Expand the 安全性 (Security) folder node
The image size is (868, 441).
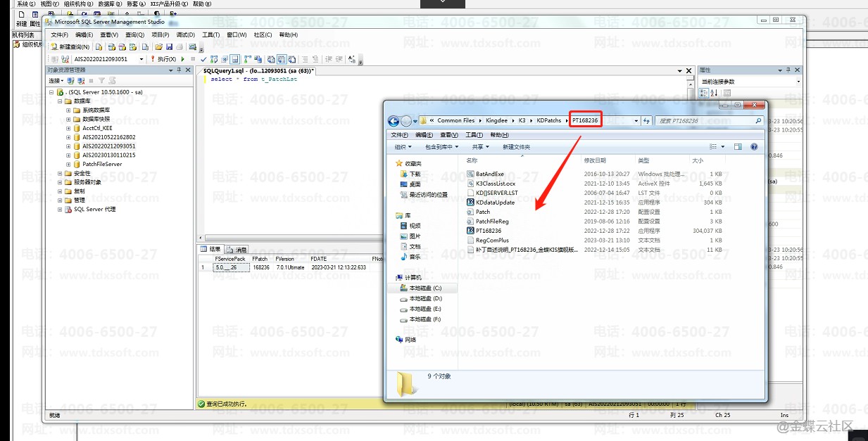[x=60, y=174]
